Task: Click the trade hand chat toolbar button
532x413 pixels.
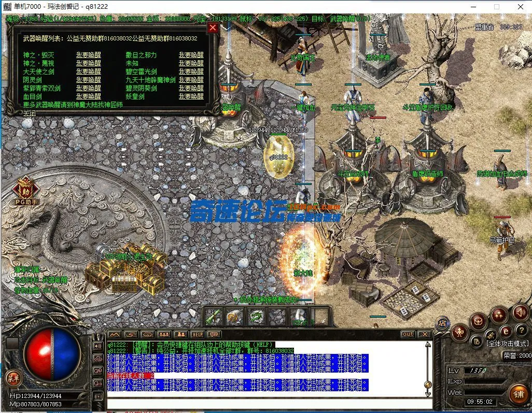Action: point(131,334)
